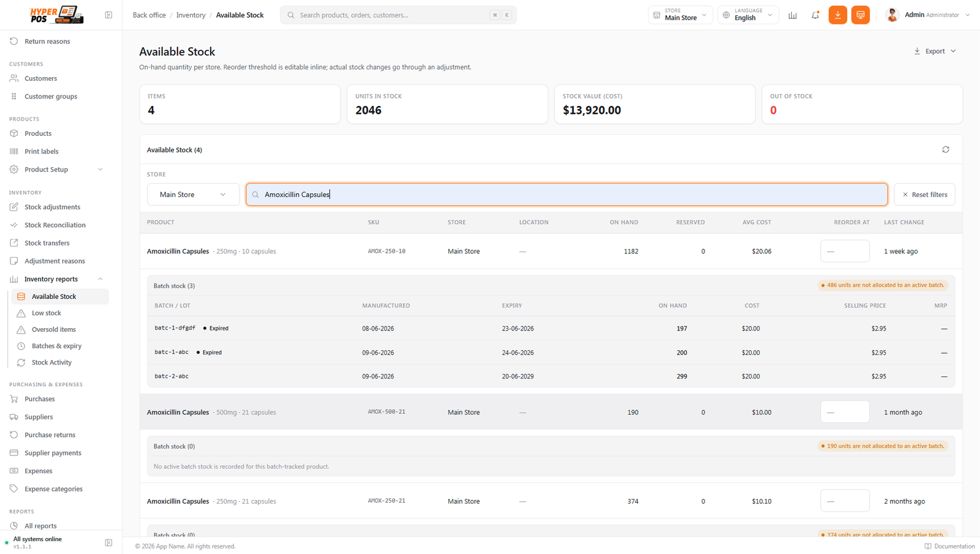Viewport: 980px width, 554px height.
Task: Go to Back office breadcrumb
Action: [149, 15]
